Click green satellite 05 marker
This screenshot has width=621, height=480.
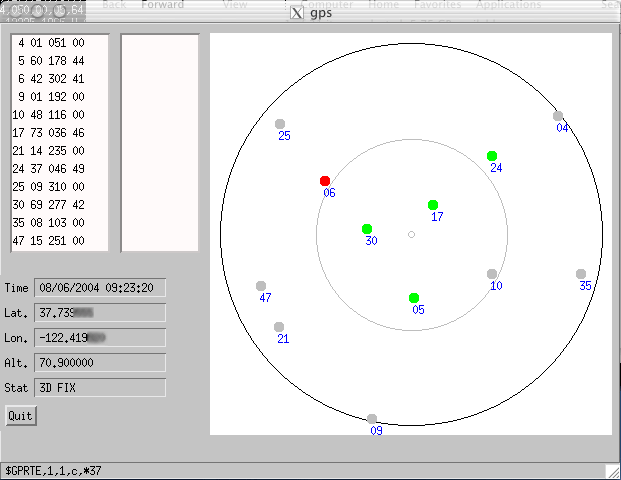(414, 298)
